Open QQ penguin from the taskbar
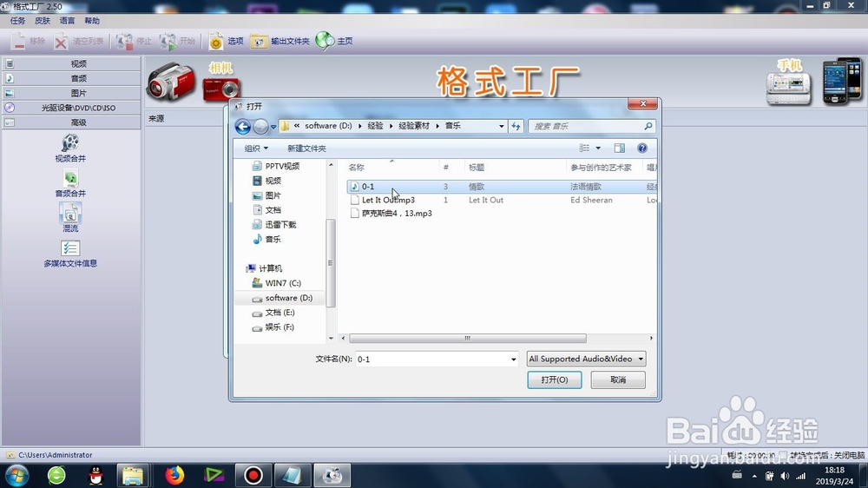Image resolution: width=868 pixels, height=488 pixels. coord(95,475)
